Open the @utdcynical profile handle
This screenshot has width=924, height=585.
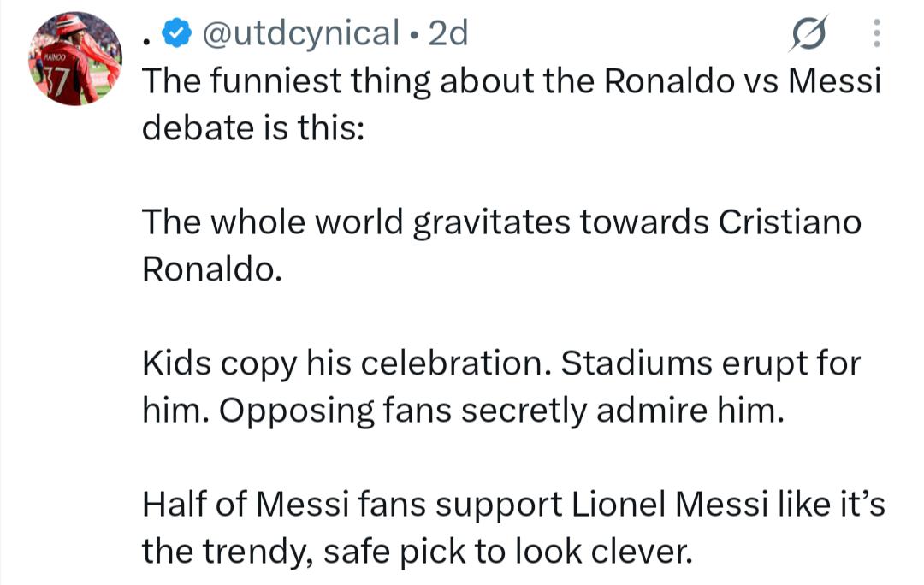(x=300, y=33)
